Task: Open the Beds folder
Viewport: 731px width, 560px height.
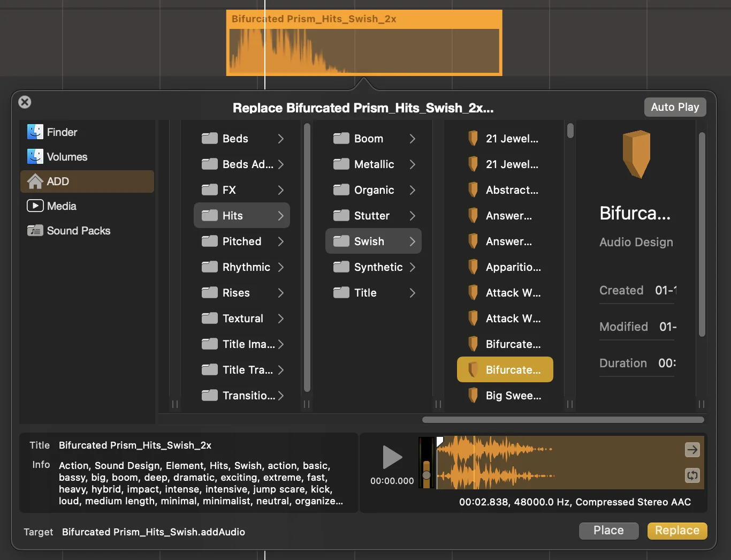Action: tap(242, 139)
